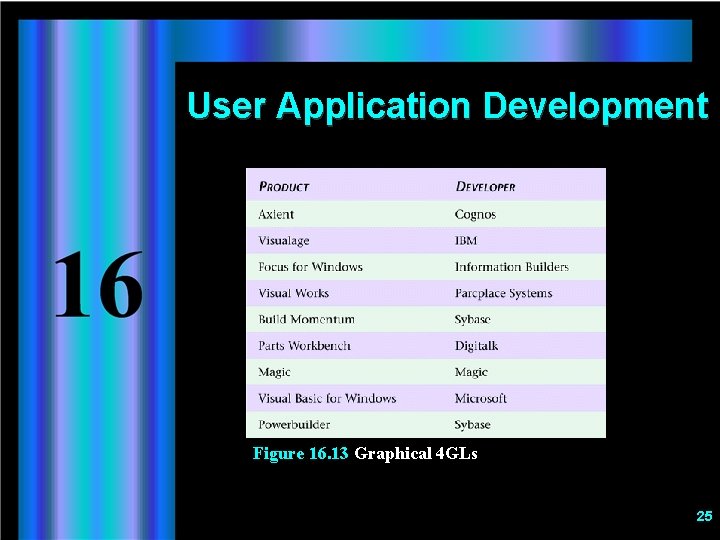The width and height of the screenshot is (720, 540).
Task: Select the Powerbuilder product cell
Action: [294, 424]
